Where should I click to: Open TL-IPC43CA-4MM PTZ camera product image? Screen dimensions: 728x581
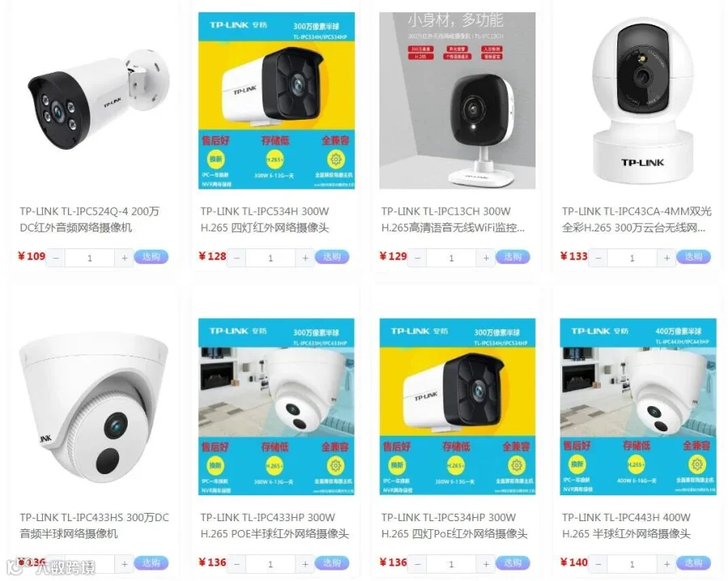pyautogui.click(x=643, y=100)
